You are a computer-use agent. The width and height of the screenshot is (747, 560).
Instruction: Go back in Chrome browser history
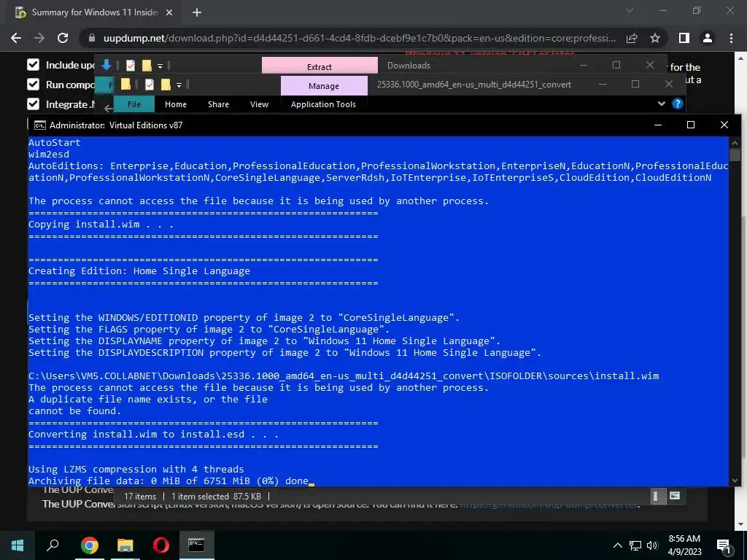pyautogui.click(x=16, y=38)
